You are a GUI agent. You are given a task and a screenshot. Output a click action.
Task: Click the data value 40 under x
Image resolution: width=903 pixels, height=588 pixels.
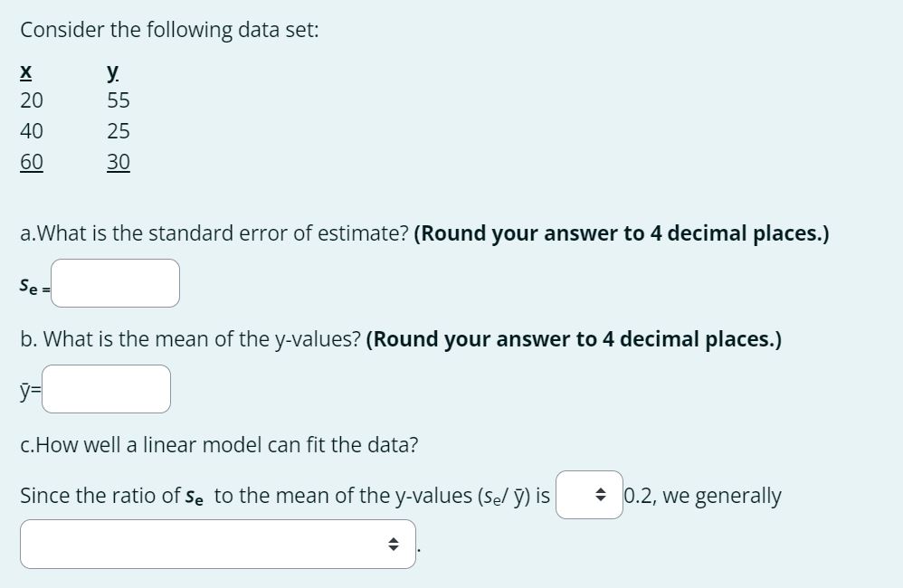pos(32,131)
